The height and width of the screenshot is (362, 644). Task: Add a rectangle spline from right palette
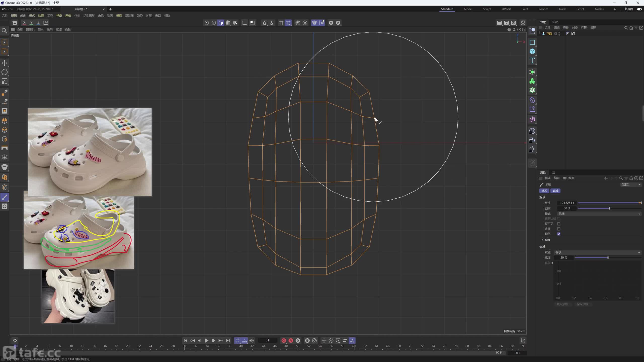point(532,42)
